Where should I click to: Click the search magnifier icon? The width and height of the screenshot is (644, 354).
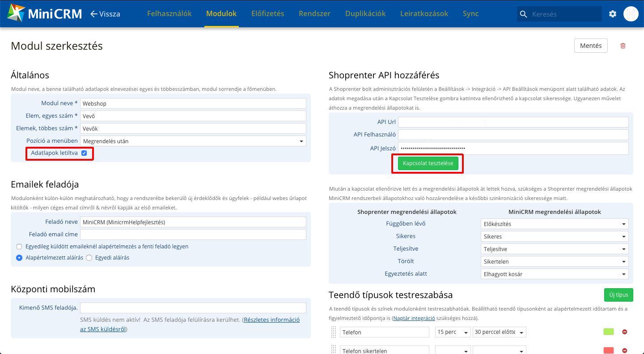click(x=523, y=14)
